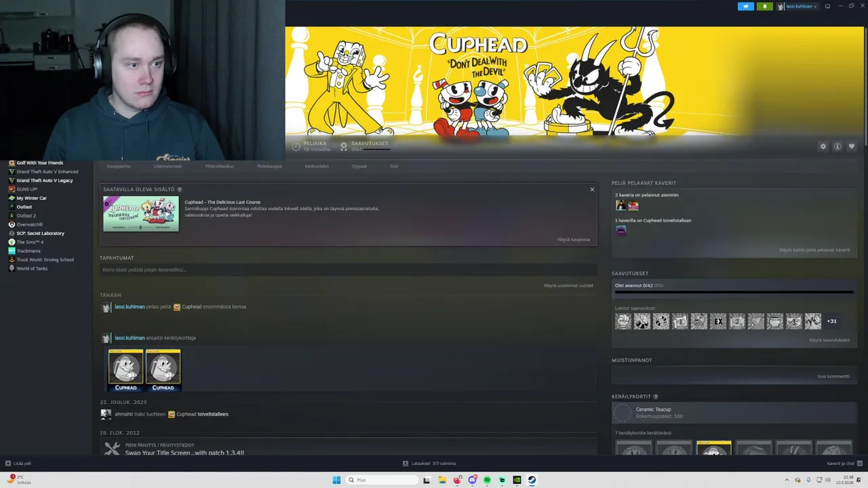Open Steam from the Windows taskbar
Screen dimensions: 868x488
tap(532, 480)
